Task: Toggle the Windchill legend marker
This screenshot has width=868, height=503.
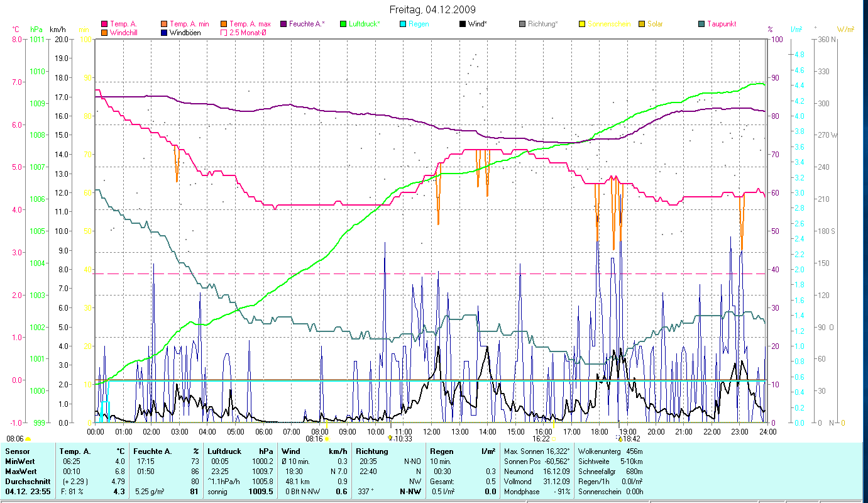Action: point(104,33)
